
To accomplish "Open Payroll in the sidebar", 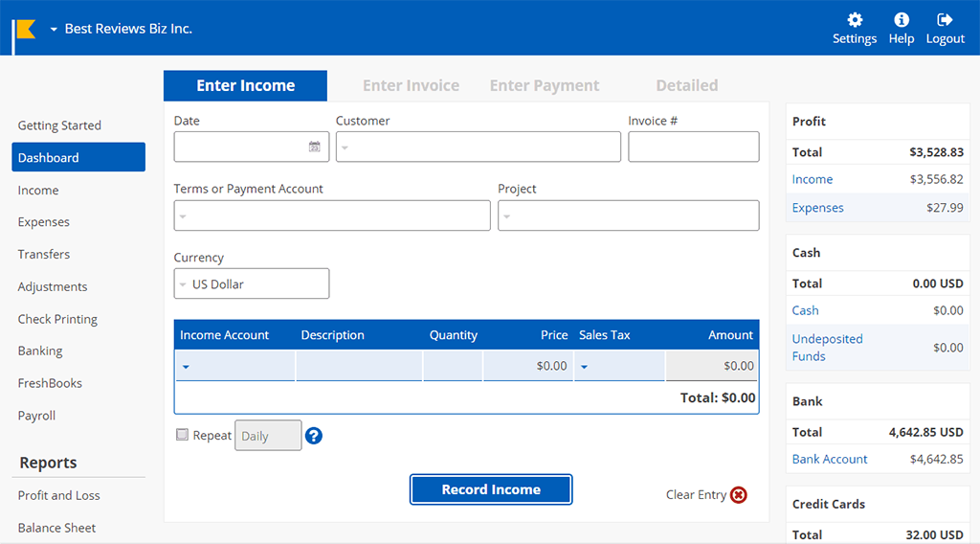I will click(x=36, y=416).
